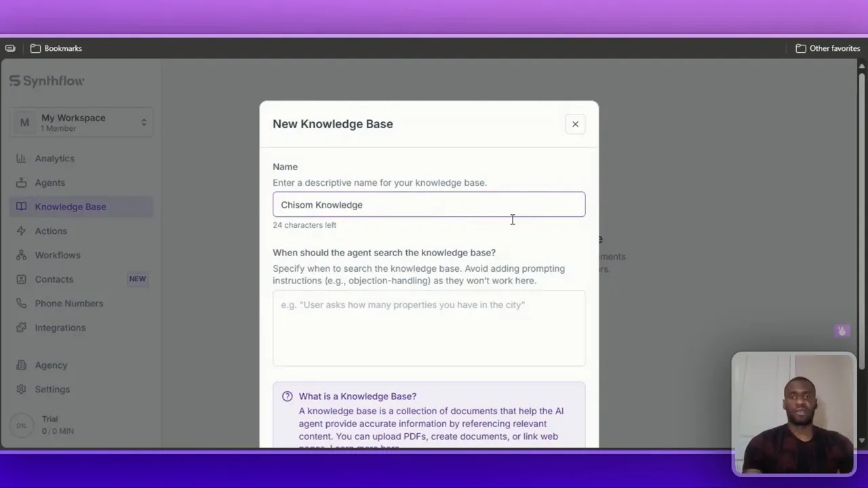The height and width of the screenshot is (488, 868).
Task: Click the Trial usage progress indicator
Action: pos(22,426)
